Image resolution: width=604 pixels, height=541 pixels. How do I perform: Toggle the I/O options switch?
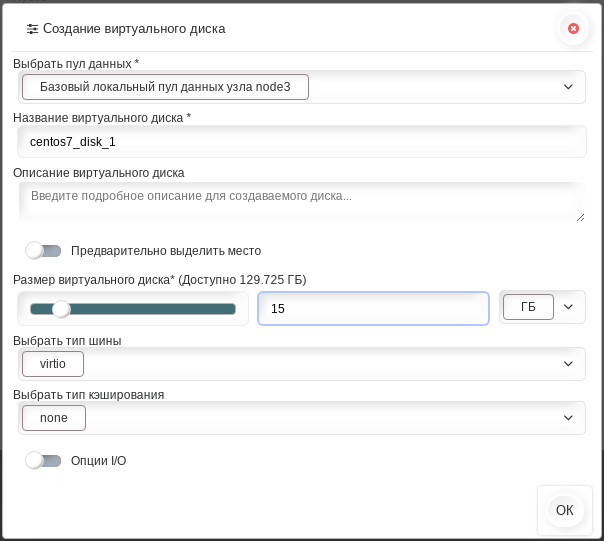[43, 461]
